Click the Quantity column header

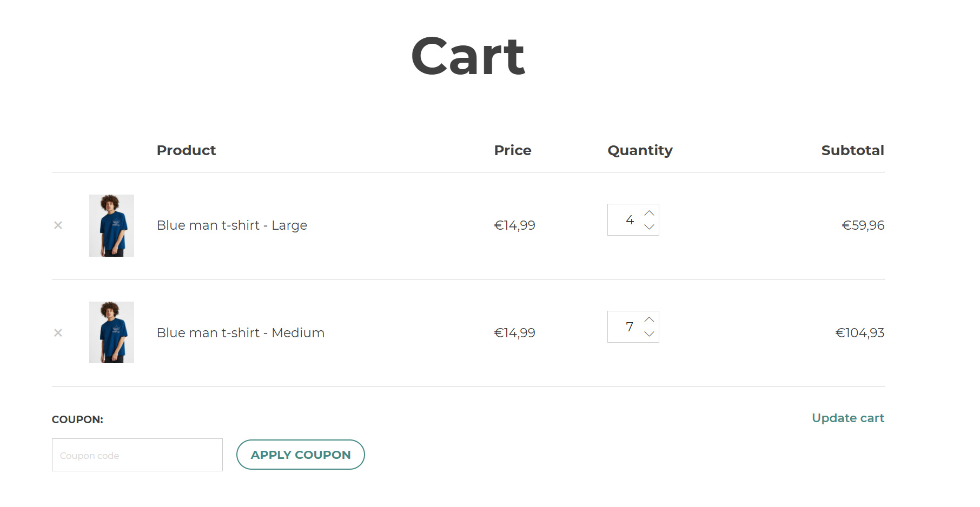640,151
